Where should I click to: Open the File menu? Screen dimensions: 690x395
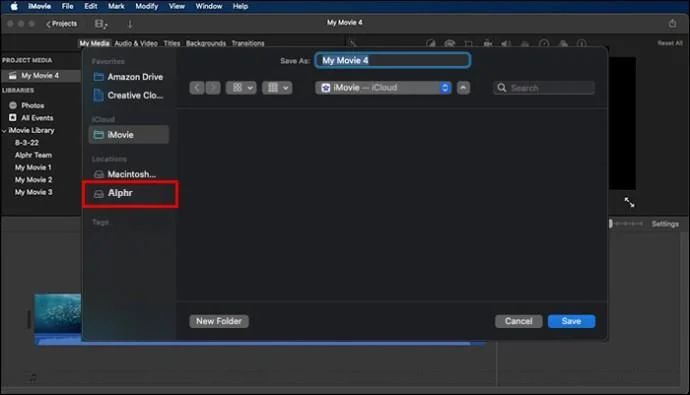click(x=67, y=6)
